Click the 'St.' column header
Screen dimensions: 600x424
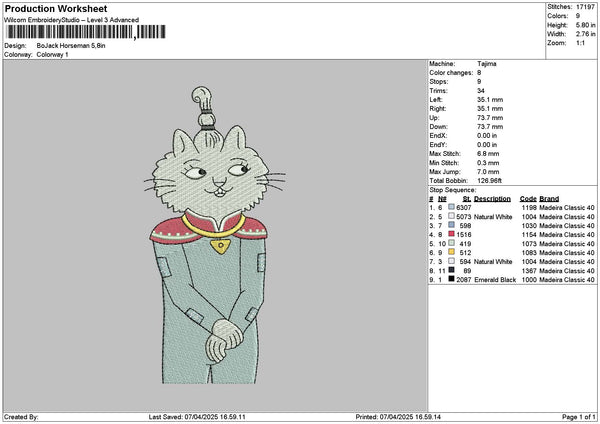pyautogui.click(x=466, y=199)
